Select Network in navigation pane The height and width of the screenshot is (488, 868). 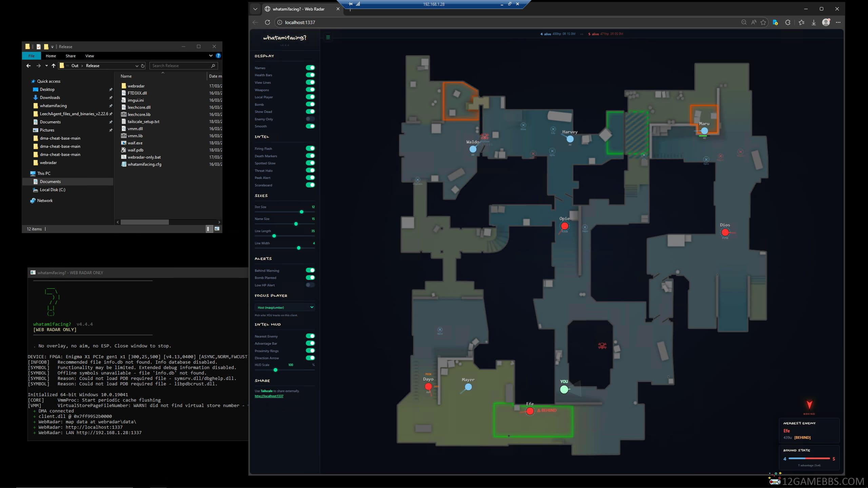click(x=45, y=201)
